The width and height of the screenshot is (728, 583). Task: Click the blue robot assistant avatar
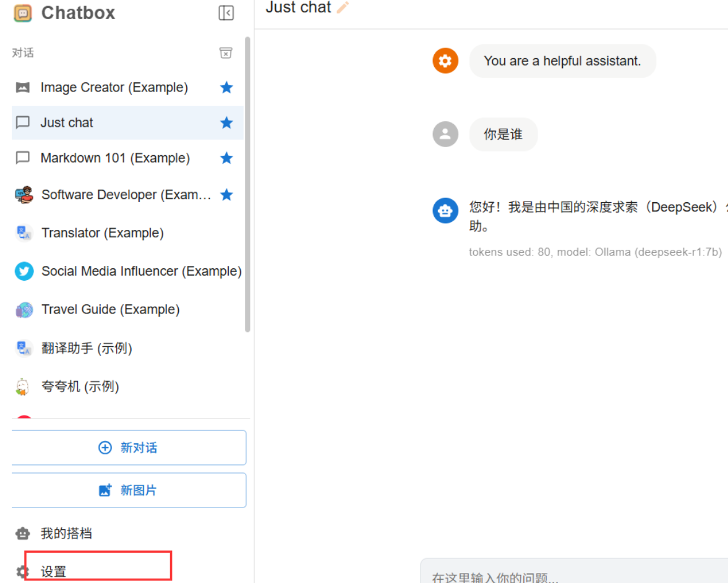tap(445, 211)
